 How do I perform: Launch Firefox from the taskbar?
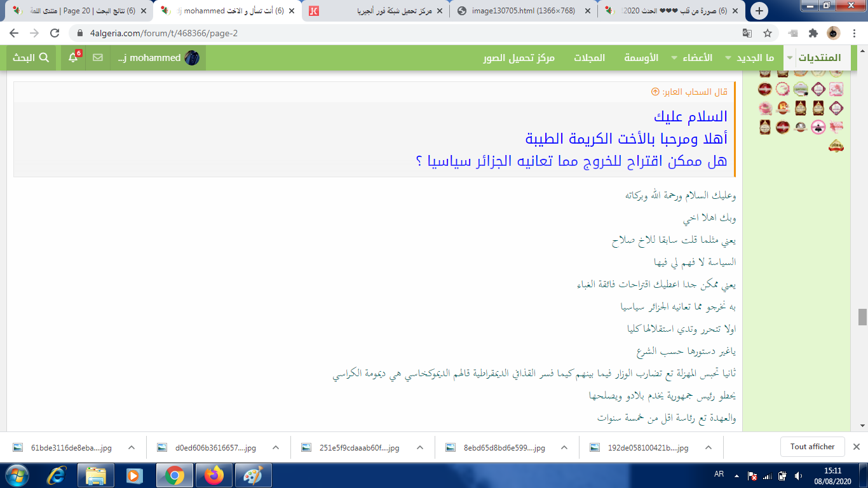(x=214, y=475)
